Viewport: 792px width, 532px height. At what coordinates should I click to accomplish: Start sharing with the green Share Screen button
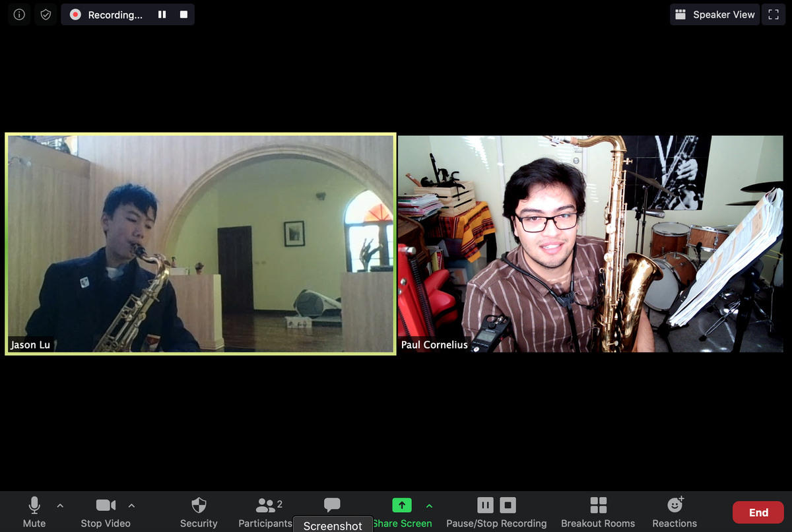[x=402, y=512]
